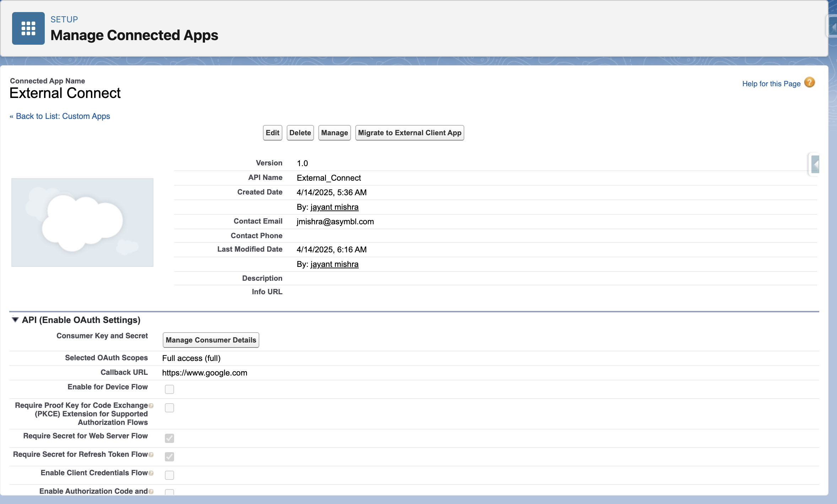Image resolution: width=837 pixels, height=504 pixels.
Task: Check the Require Secret for Web Server Flow box
Action: (x=169, y=438)
